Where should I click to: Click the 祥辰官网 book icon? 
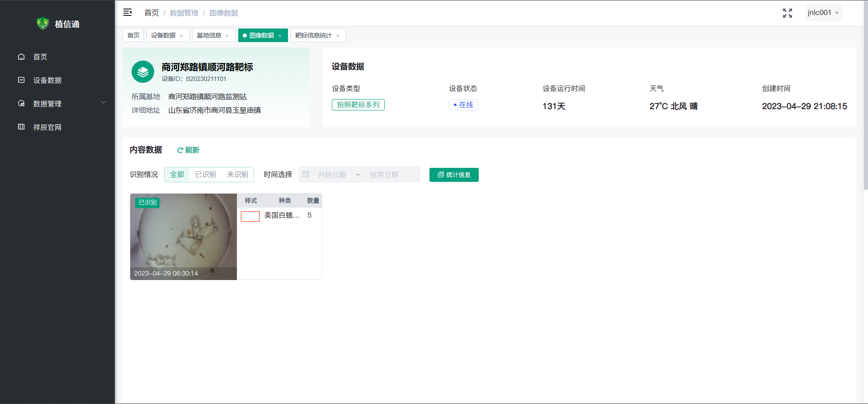point(21,127)
